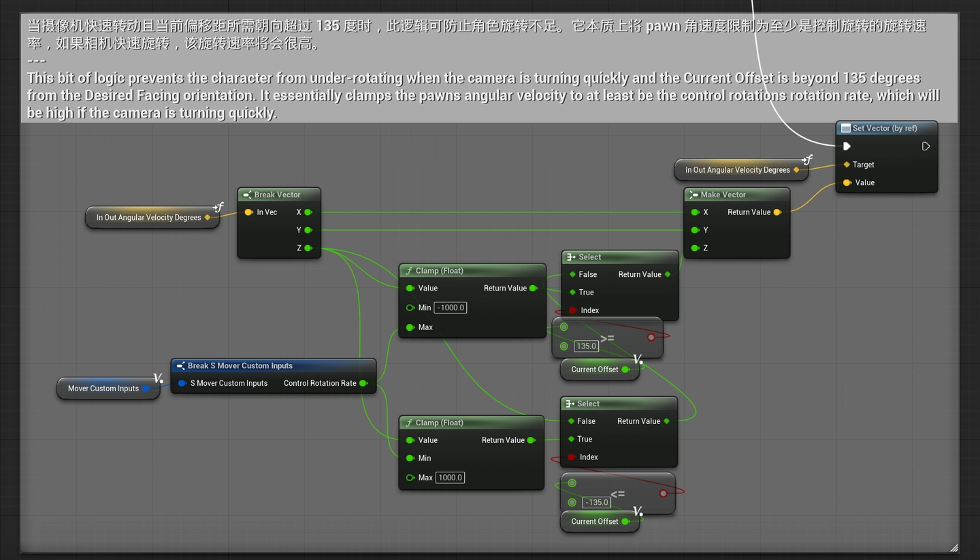
Task: Click Current Offset pin near the <= node
Action: point(625,522)
